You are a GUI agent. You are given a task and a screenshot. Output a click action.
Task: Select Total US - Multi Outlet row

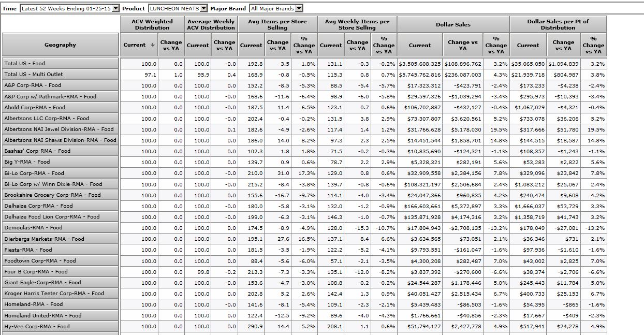60,75
